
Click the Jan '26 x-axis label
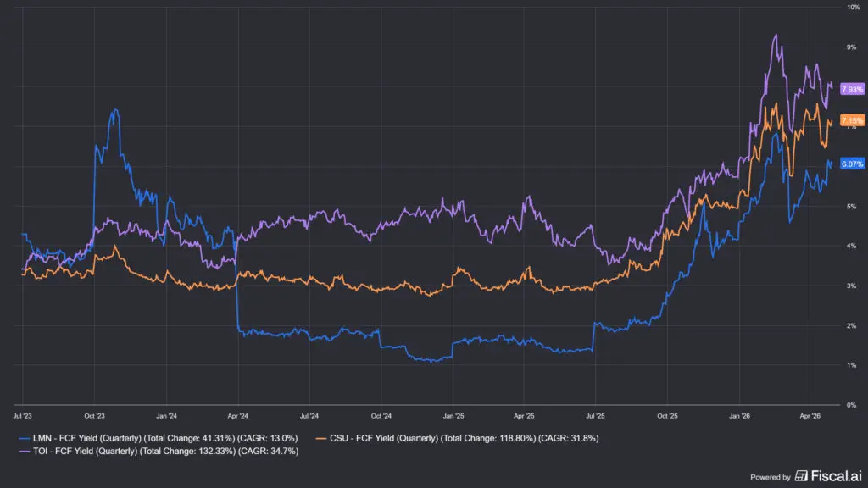coord(739,416)
